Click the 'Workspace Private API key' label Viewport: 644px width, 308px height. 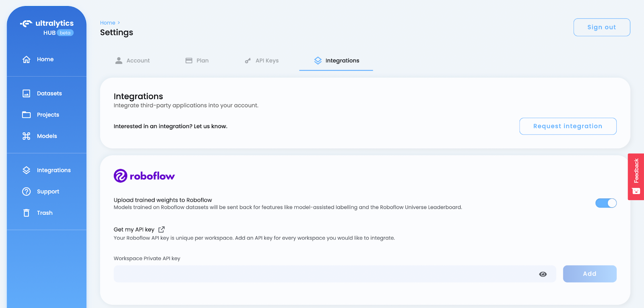(x=147, y=258)
